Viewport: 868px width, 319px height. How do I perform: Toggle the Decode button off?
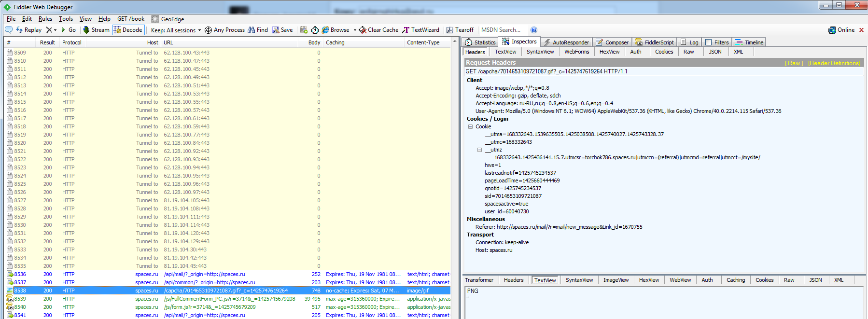pos(128,30)
